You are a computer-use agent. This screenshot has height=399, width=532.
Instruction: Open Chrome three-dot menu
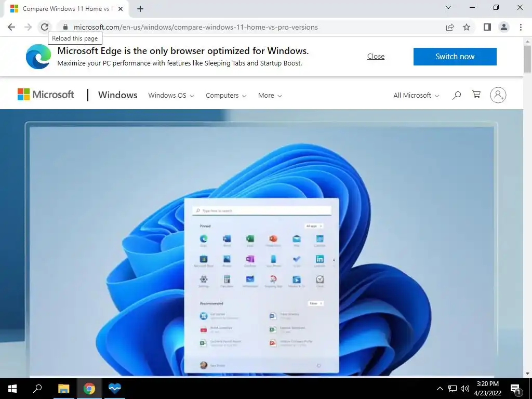click(x=521, y=27)
